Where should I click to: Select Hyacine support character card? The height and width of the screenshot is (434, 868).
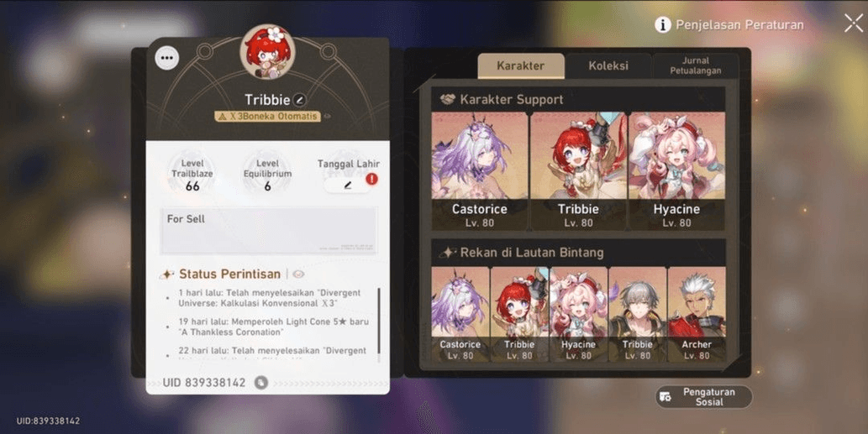(676, 171)
